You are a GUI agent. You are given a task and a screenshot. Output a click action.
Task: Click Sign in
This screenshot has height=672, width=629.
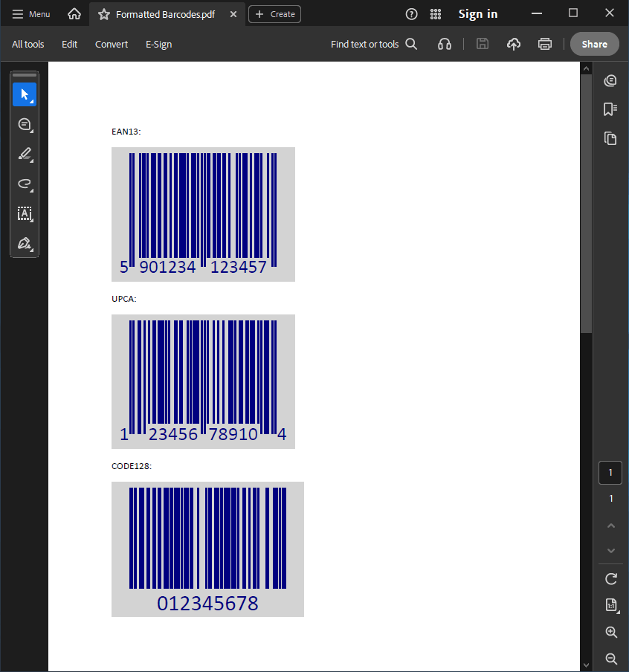click(x=478, y=14)
